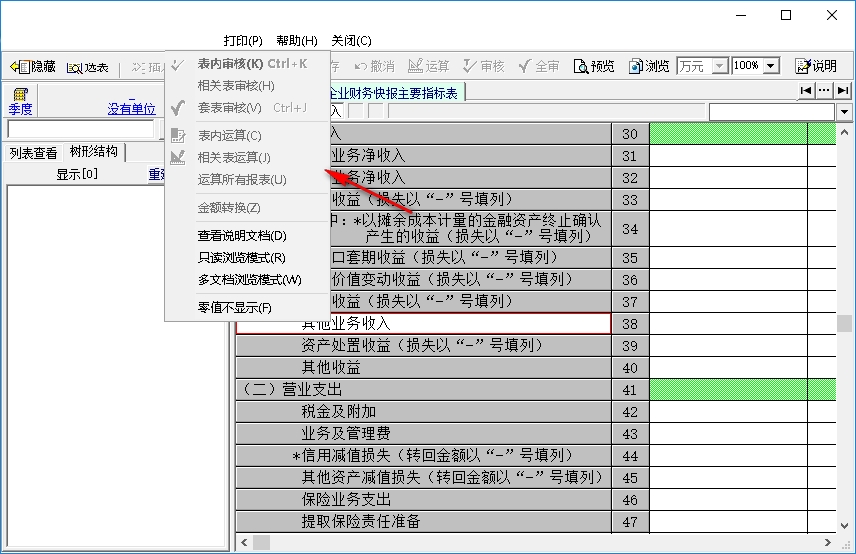Select the 提取保险责任准备 row label
856x554 pixels.
tap(423, 522)
